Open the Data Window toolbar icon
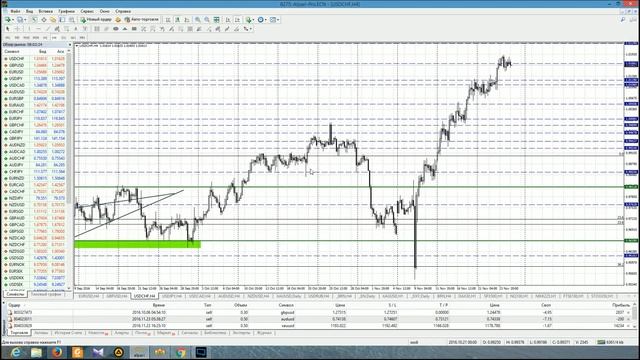640x360 pixels. point(44,20)
